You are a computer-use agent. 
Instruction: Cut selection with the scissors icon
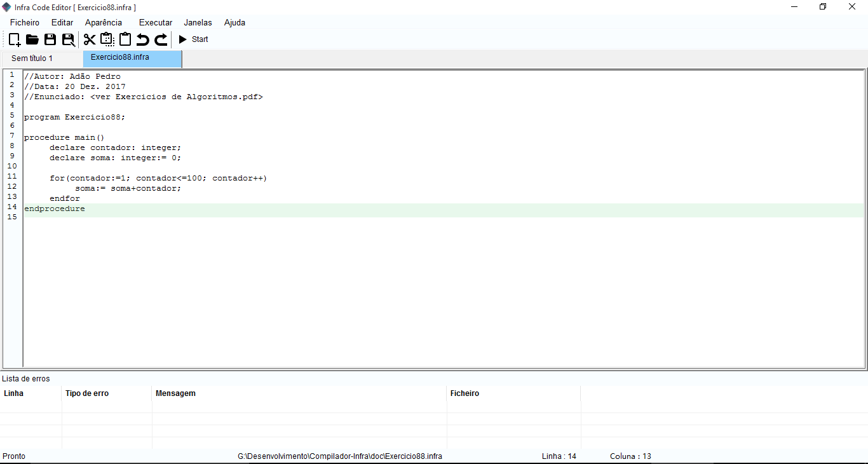tap(90, 39)
